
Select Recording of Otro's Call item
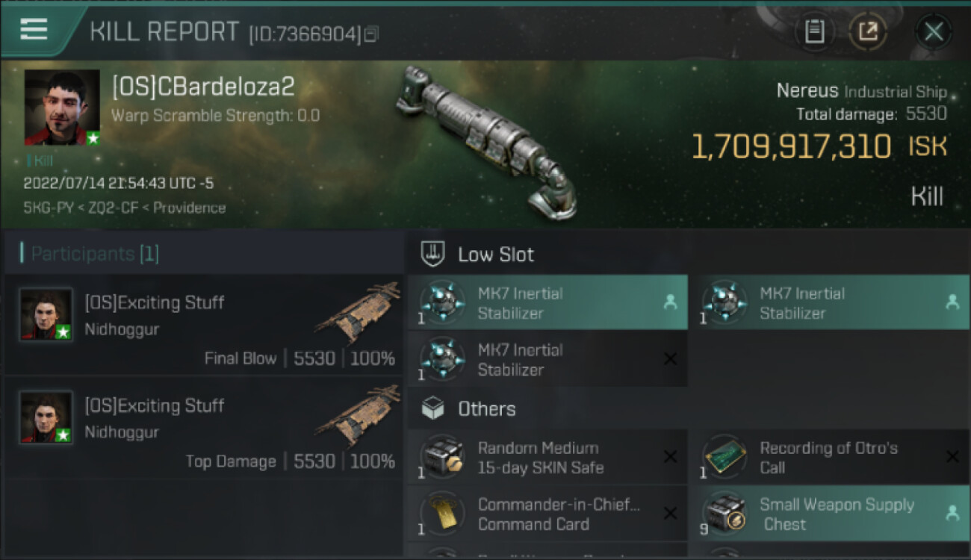829,458
